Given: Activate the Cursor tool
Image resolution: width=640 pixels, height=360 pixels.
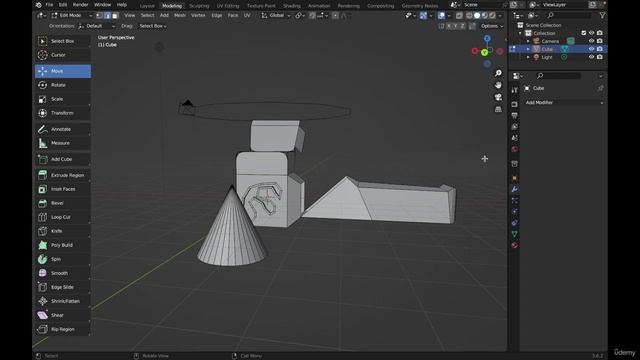Looking at the screenshot, I should click(x=63, y=55).
